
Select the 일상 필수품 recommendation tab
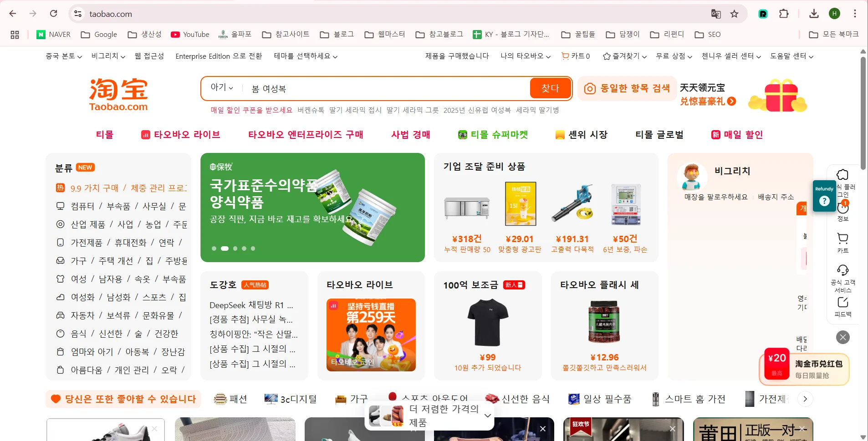600,399
